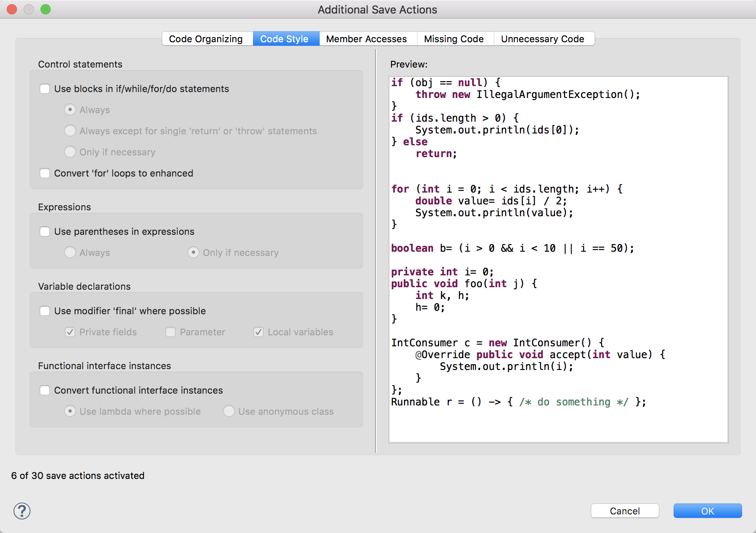Enable Use parentheses in expressions checkbox

coord(45,232)
